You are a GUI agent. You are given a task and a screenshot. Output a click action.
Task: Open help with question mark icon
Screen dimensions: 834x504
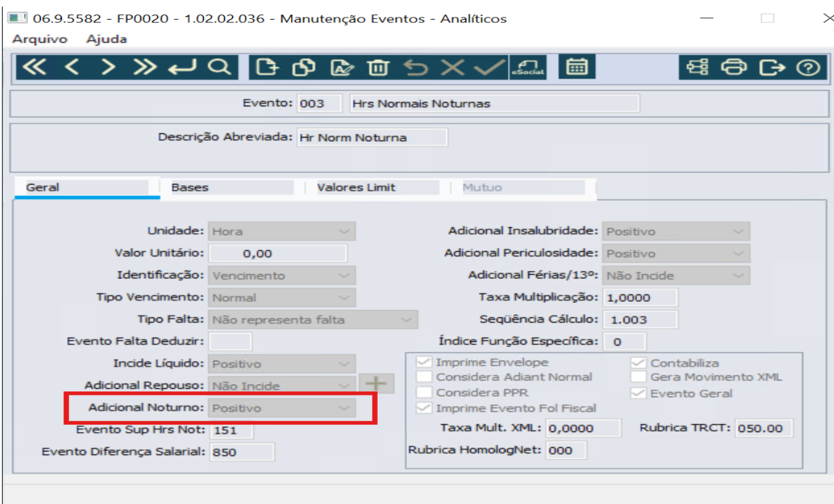[808, 68]
